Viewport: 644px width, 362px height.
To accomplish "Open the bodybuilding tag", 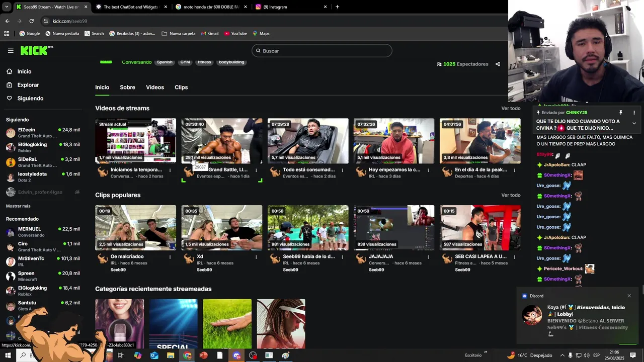I will click(x=231, y=62).
